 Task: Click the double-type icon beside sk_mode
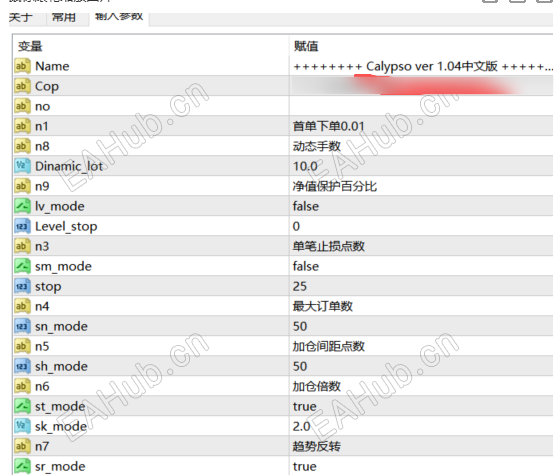click(x=22, y=426)
